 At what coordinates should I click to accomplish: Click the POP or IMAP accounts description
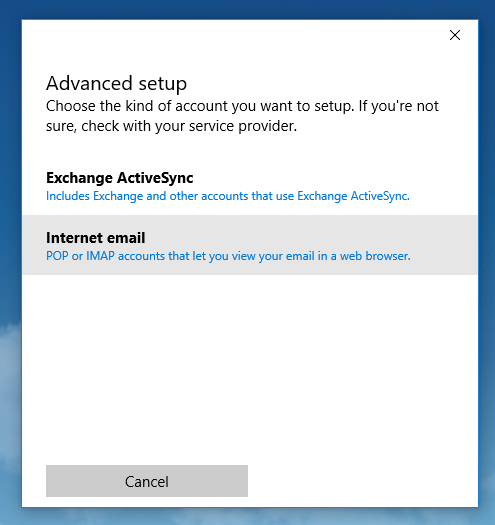click(x=228, y=256)
